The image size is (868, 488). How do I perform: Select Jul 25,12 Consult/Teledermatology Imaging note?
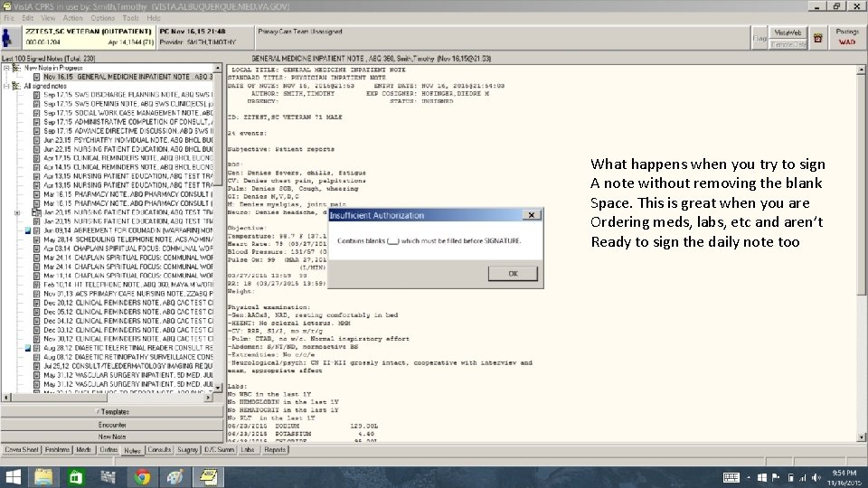coord(127,366)
